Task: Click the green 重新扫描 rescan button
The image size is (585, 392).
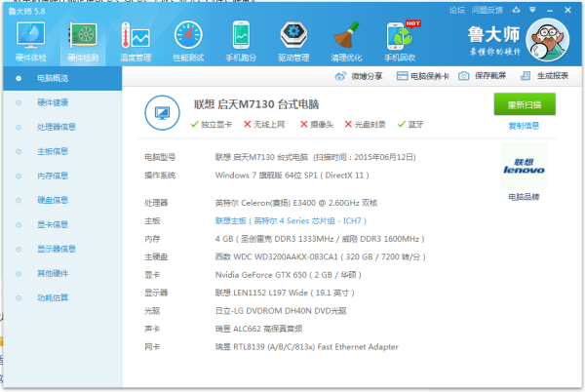Action: coord(525,104)
